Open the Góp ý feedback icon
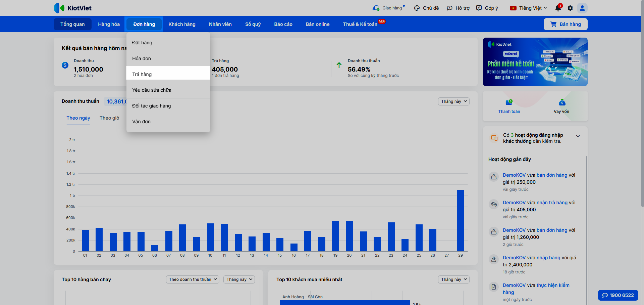Screen dimensions: 644x305 pyautogui.click(x=479, y=8)
